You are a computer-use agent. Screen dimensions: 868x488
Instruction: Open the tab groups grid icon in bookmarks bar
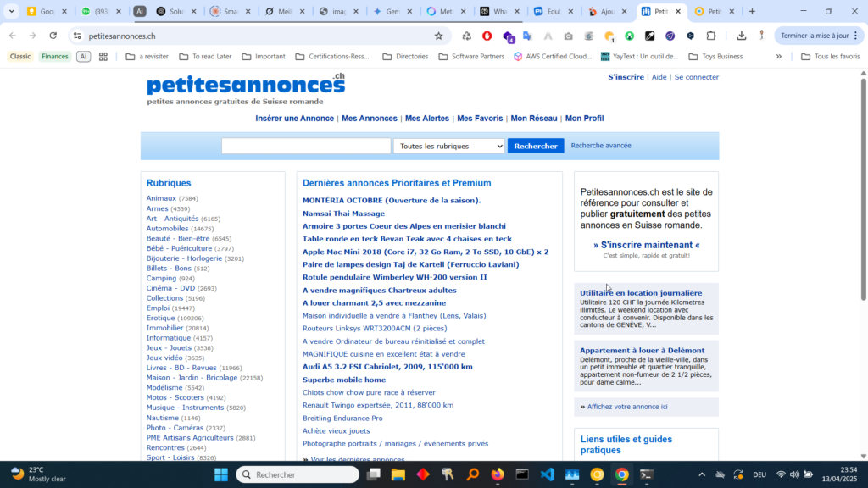103,57
